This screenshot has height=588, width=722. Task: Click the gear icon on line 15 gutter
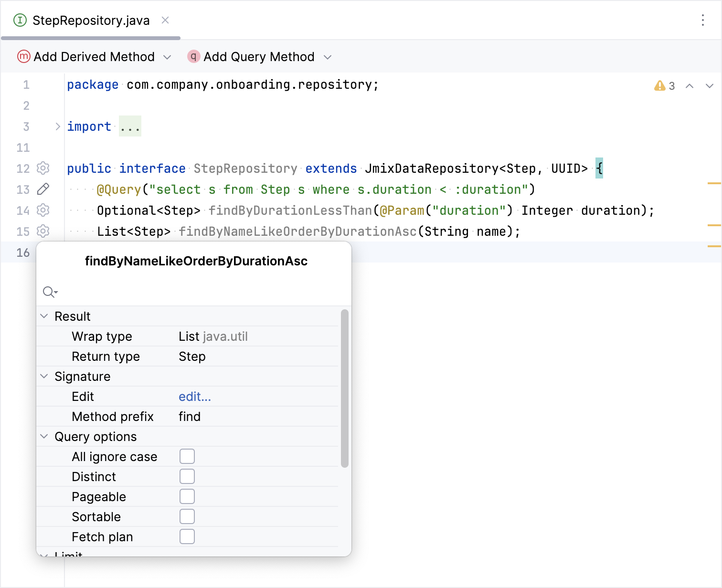click(x=43, y=231)
